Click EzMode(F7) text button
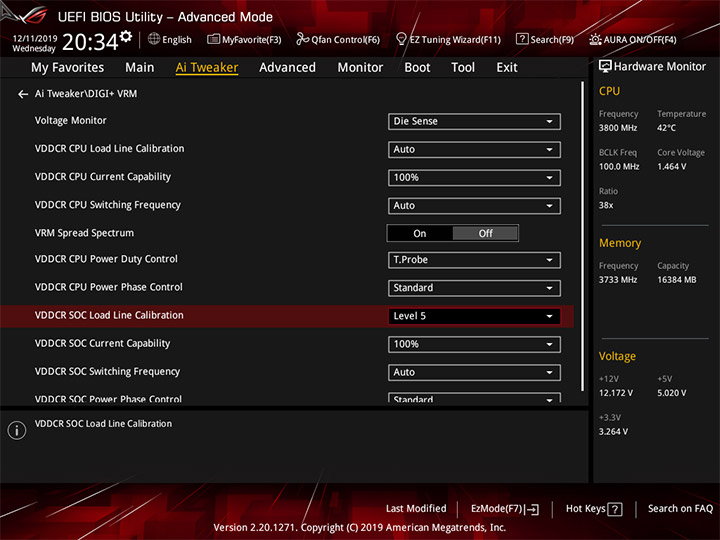720x540 pixels. coord(497,509)
